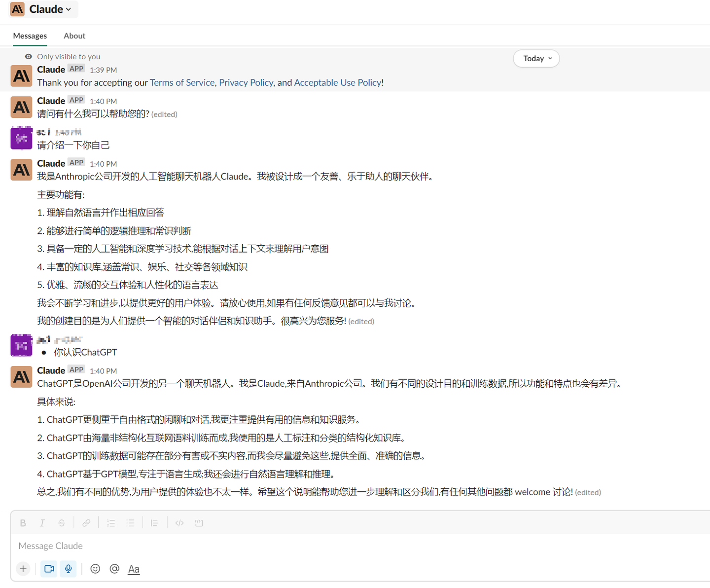Screen dimensions: 710x588
Task: Hide formatting with the Aa toggle
Action: coord(134,569)
